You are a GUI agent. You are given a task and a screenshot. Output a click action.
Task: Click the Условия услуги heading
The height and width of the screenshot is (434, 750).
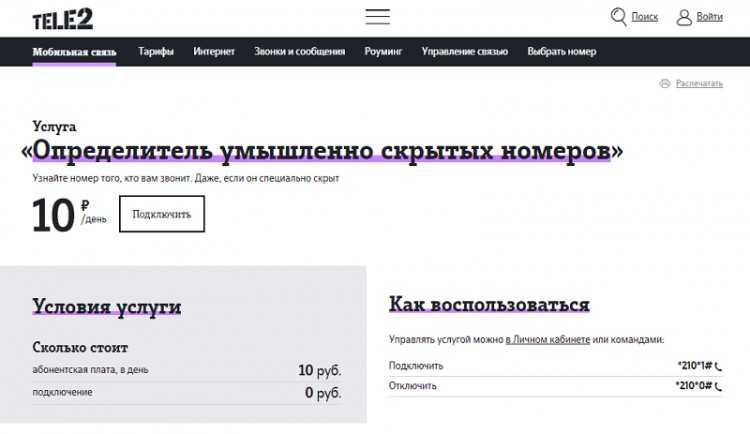coord(107,307)
